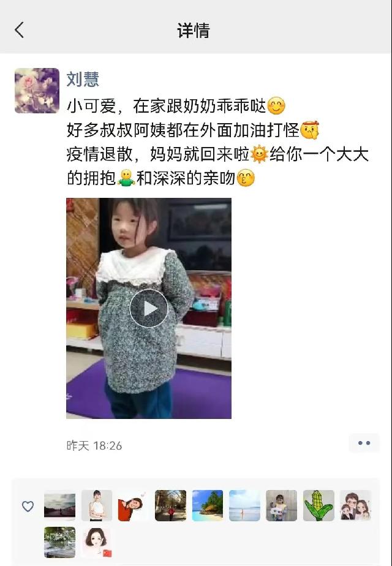This screenshot has width=392, height=566.
Task: Open the two-dot more options button
Action: [364, 443]
